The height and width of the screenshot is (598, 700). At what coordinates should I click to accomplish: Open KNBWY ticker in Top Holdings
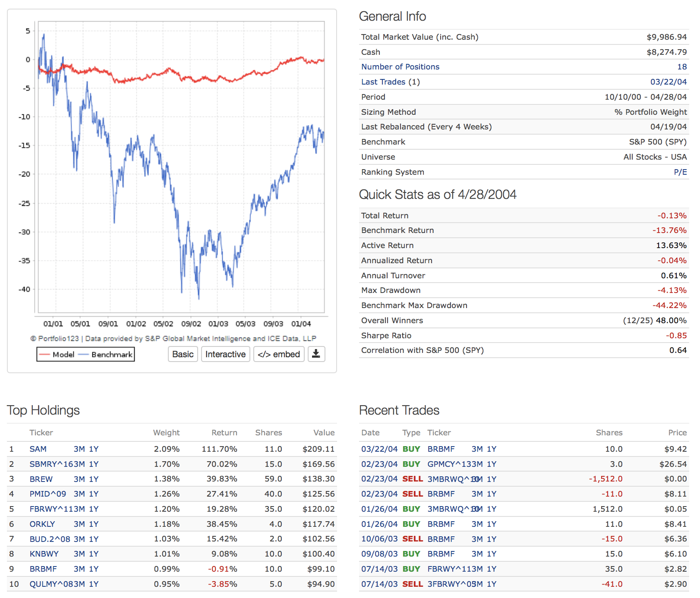(44, 554)
